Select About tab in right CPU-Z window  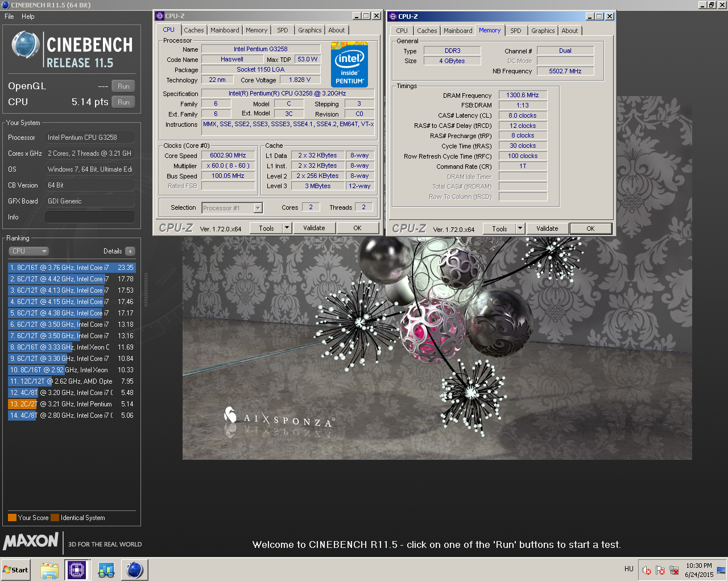570,31
